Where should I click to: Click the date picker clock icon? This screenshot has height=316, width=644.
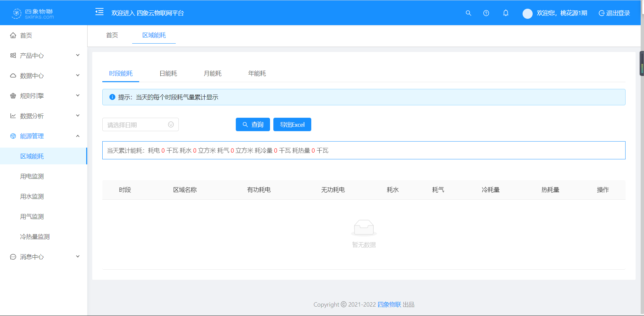pyautogui.click(x=171, y=124)
